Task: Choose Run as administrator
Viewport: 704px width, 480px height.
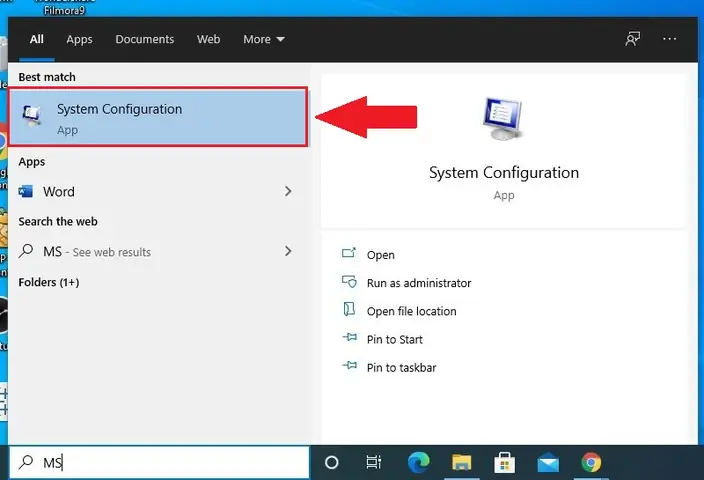Action: click(x=419, y=283)
